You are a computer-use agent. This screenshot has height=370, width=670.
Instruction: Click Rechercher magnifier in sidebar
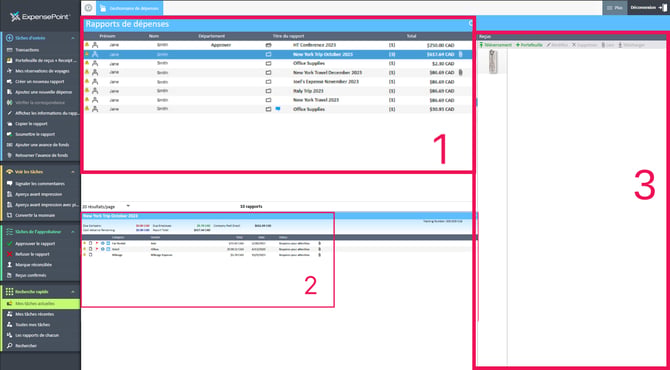10,346
